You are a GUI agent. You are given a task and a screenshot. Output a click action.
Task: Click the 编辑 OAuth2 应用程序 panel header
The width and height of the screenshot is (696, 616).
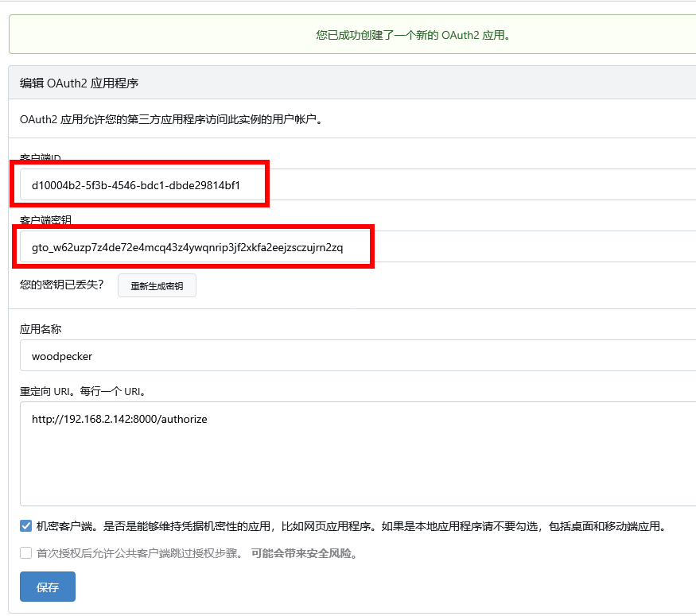80,83
